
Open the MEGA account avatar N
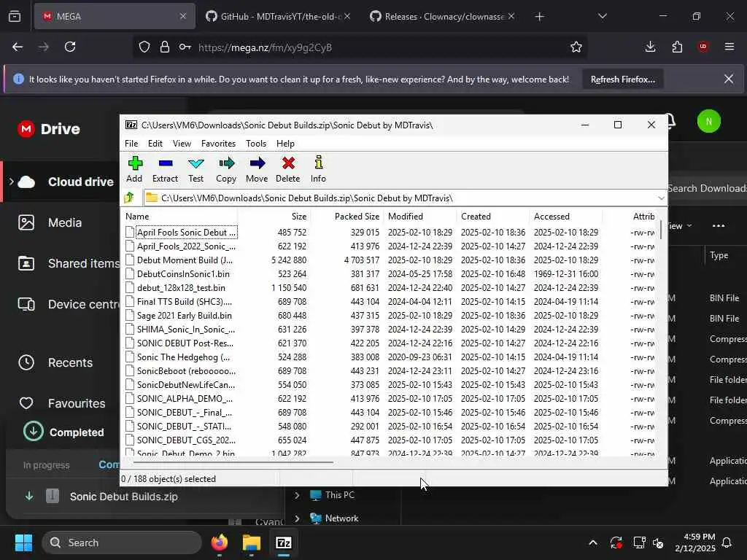tap(708, 122)
